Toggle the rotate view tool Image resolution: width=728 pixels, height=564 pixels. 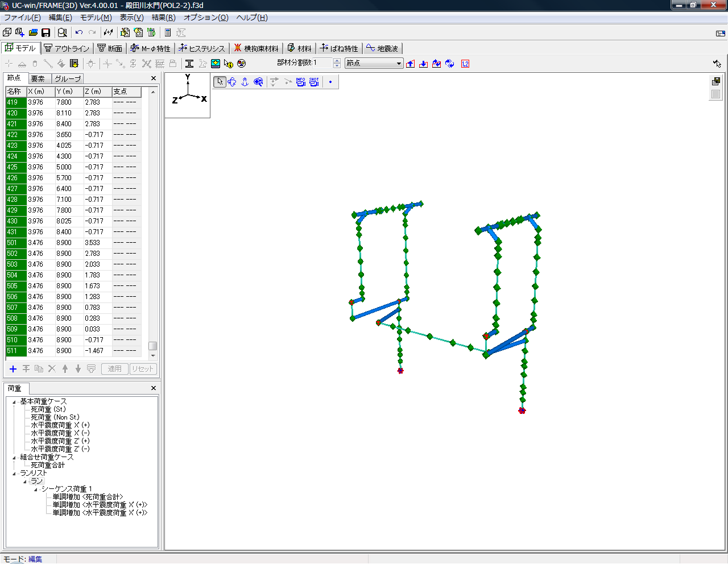(x=232, y=82)
